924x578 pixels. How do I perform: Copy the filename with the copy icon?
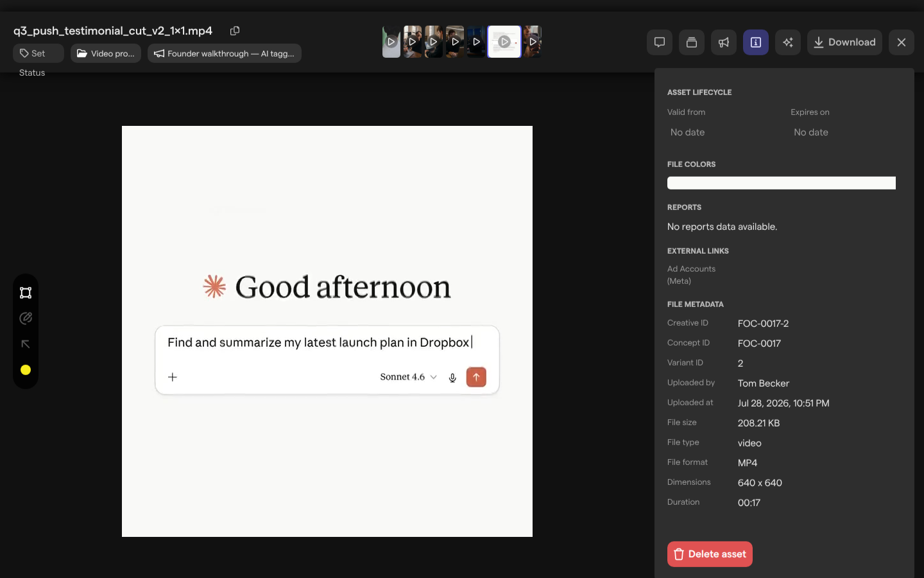tap(235, 31)
